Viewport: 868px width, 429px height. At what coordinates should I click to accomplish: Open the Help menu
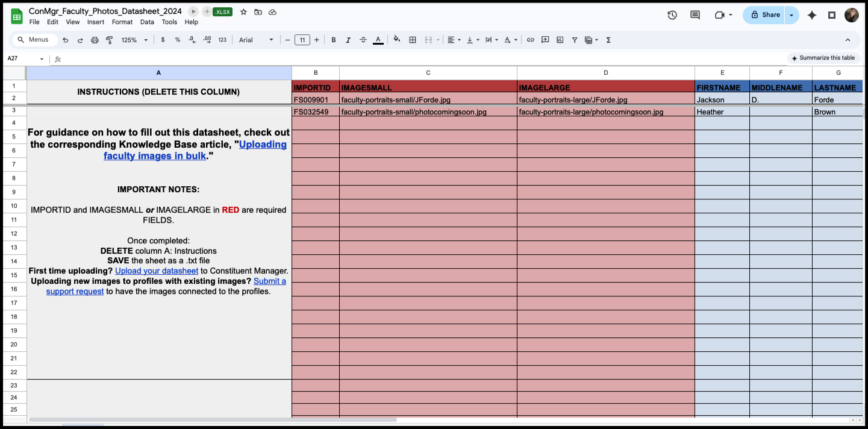192,22
